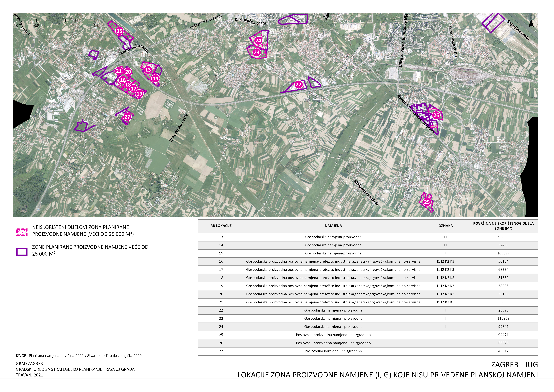Click location marker number 22
554x392 pixels.
(298, 84)
